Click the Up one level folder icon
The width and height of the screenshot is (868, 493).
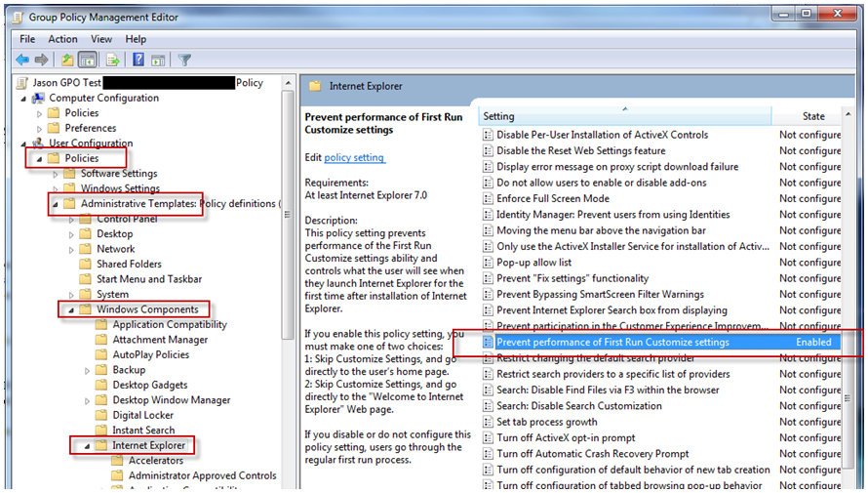point(67,60)
